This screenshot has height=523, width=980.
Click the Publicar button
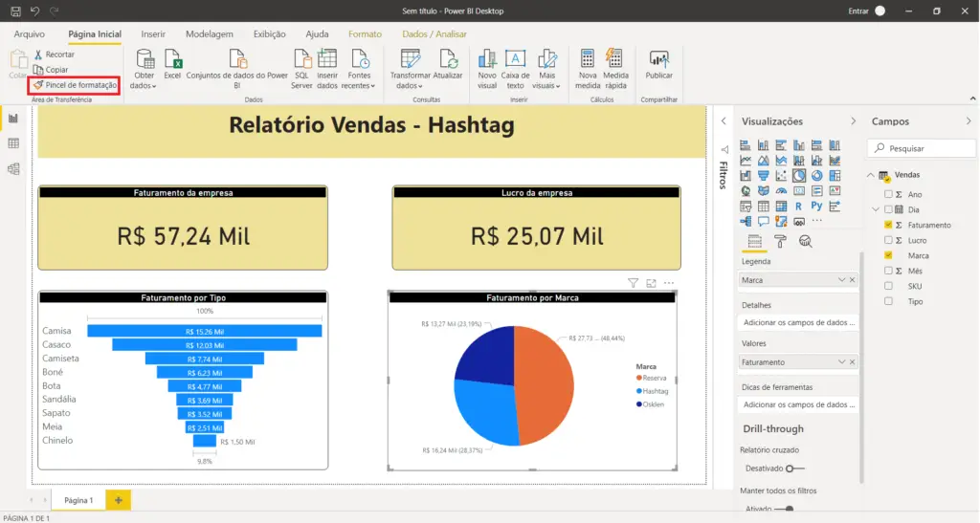coord(658,65)
